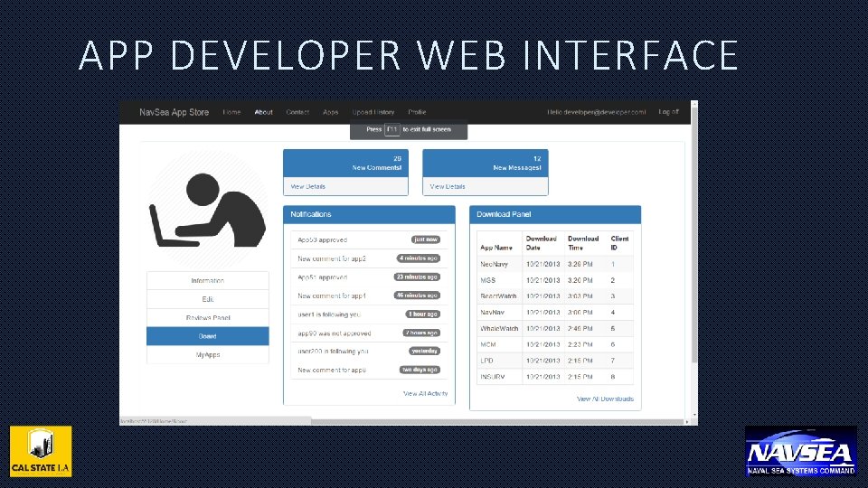
Task: Click the developer profile avatar image
Action: click(208, 211)
